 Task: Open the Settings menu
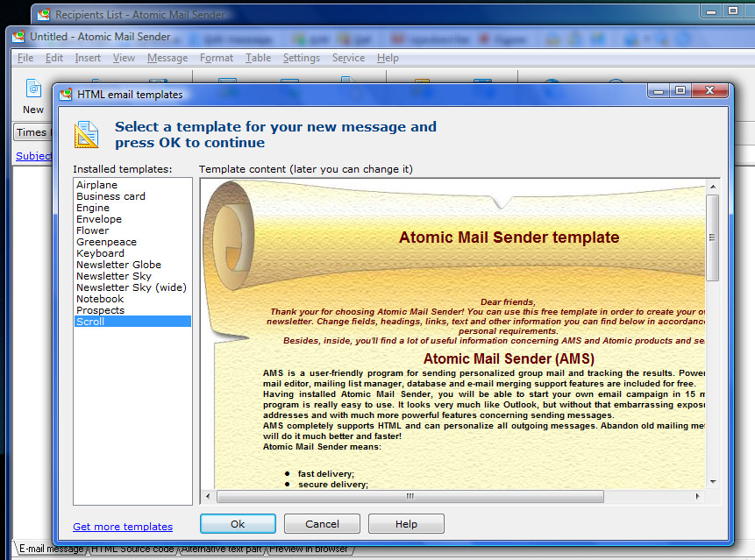[x=302, y=58]
